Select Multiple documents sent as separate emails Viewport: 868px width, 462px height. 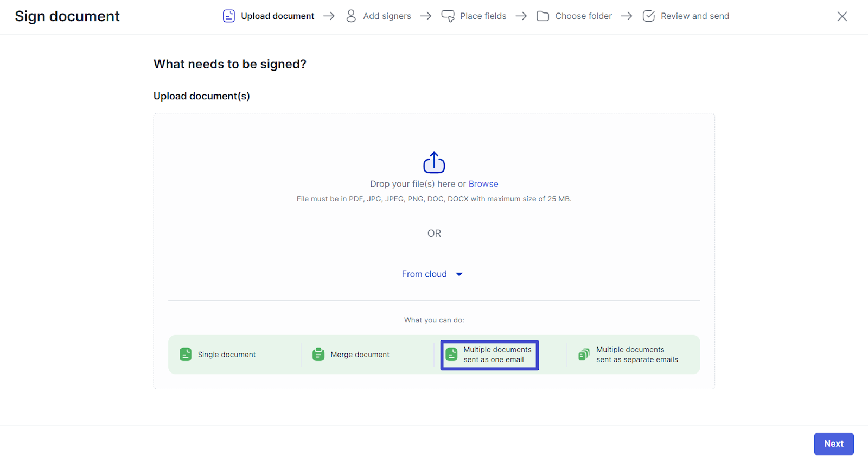[636, 355]
